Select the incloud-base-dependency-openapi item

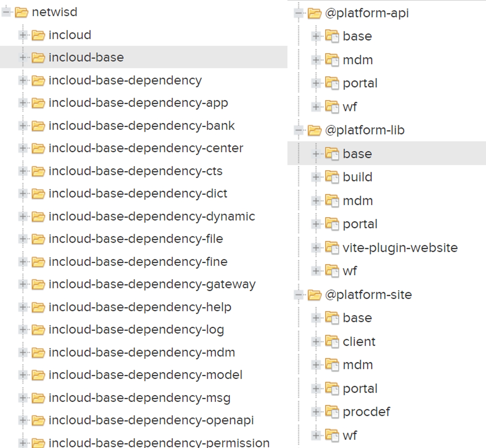pos(151,420)
